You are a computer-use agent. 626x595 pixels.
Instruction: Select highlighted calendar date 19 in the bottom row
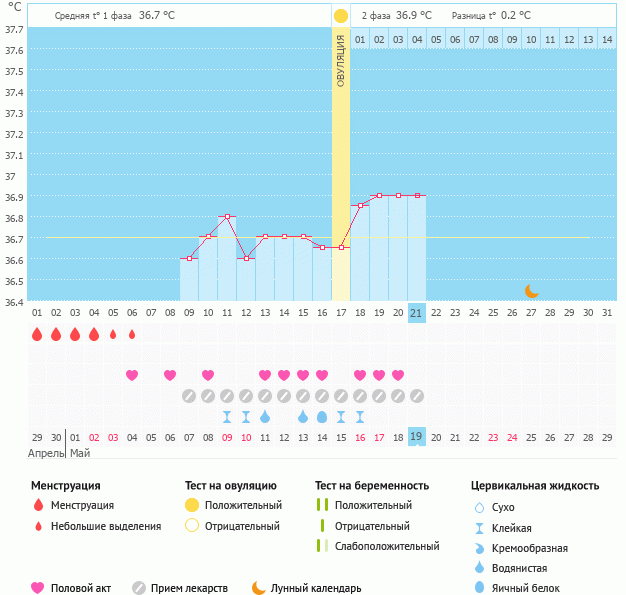point(417,437)
